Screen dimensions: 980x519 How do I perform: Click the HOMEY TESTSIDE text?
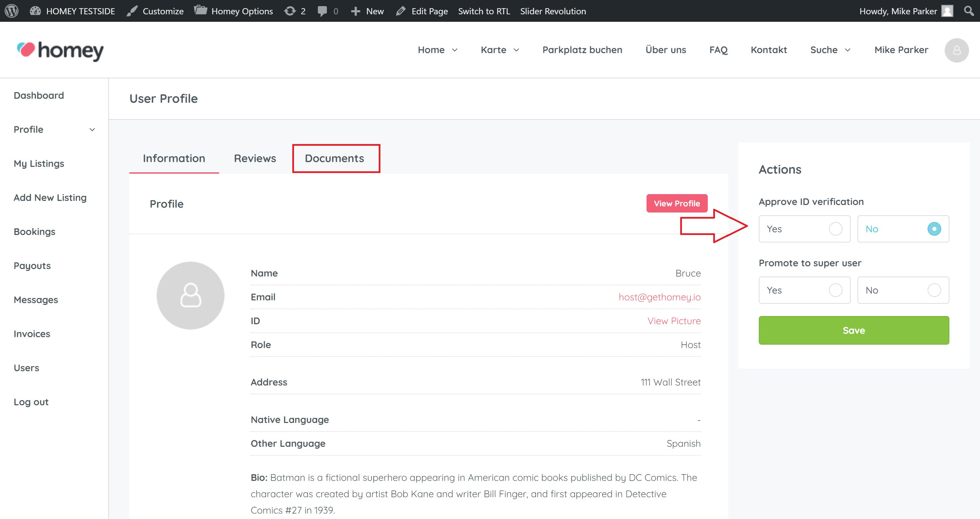(81, 11)
